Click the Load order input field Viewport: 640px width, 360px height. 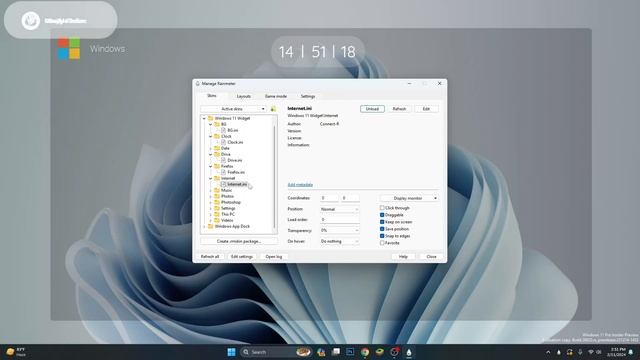[x=340, y=220]
